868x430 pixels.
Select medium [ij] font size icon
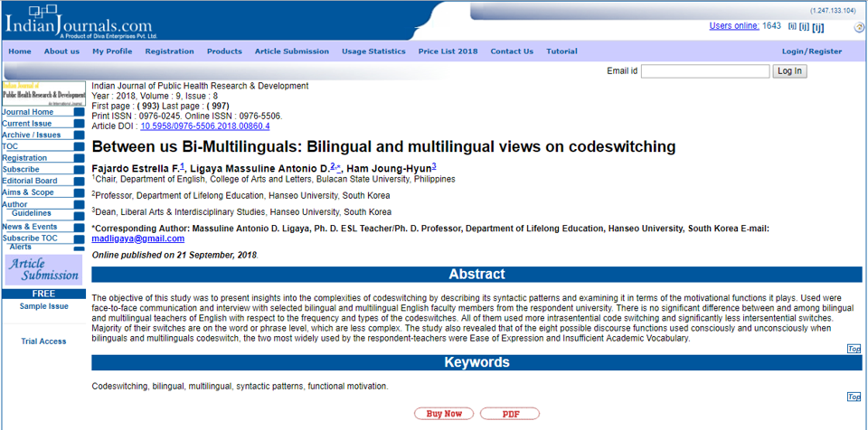[x=804, y=26]
